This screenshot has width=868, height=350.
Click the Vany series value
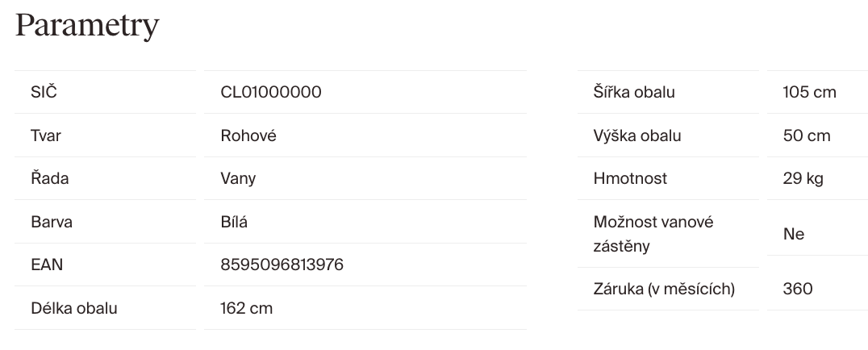pos(238,178)
